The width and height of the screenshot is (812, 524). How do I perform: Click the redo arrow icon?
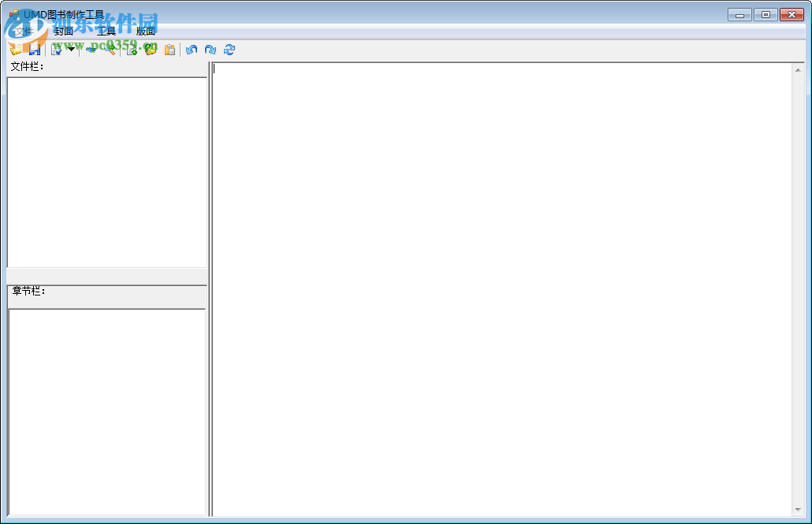point(210,49)
